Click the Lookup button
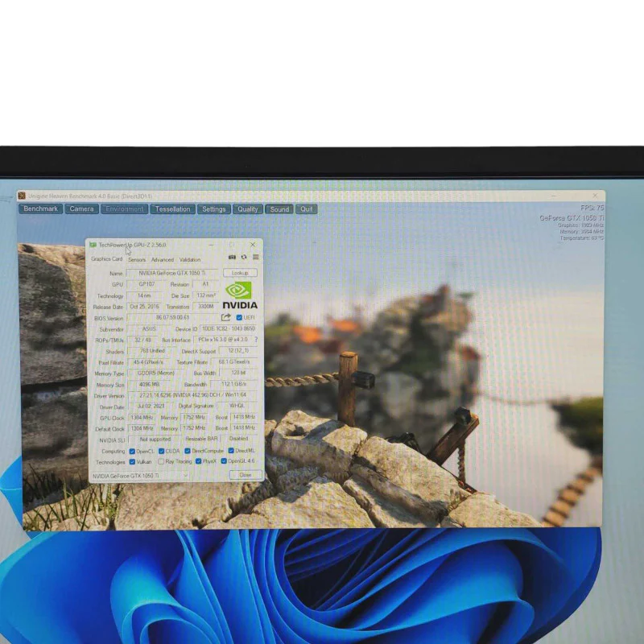644x644 pixels. tap(240, 273)
